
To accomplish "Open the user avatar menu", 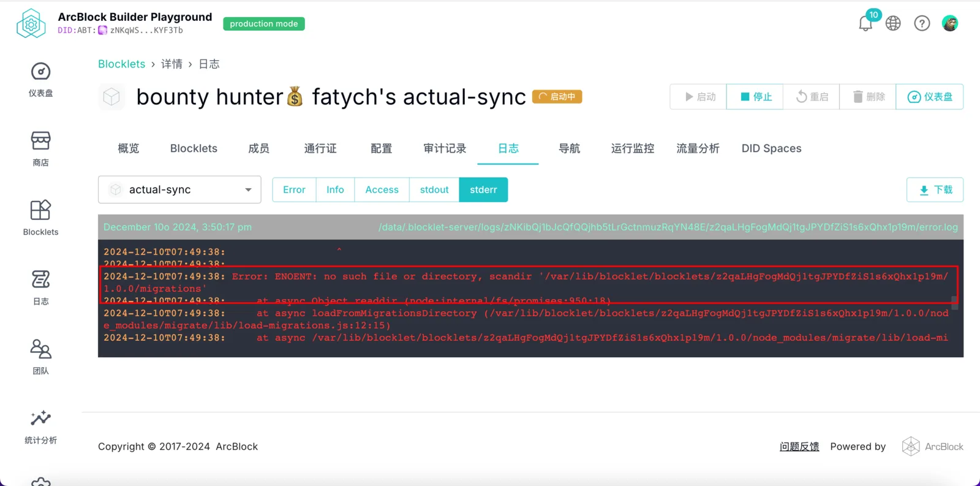I will [950, 23].
